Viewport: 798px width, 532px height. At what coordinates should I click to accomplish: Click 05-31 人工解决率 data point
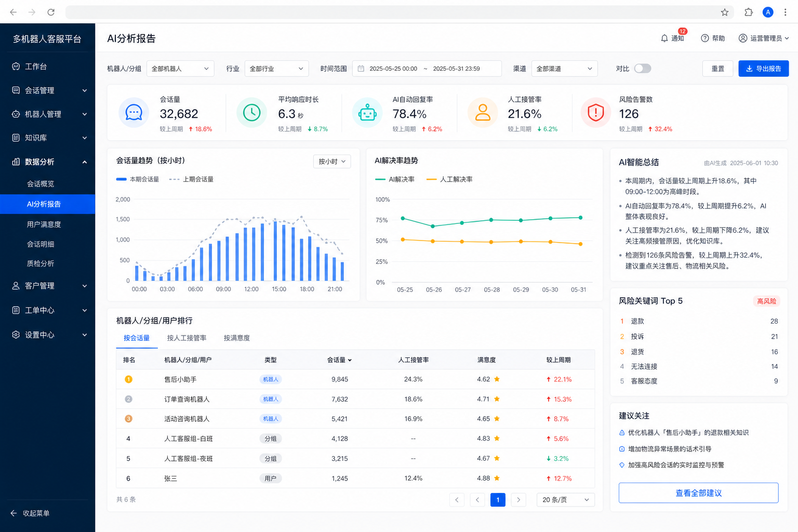coord(580,244)
